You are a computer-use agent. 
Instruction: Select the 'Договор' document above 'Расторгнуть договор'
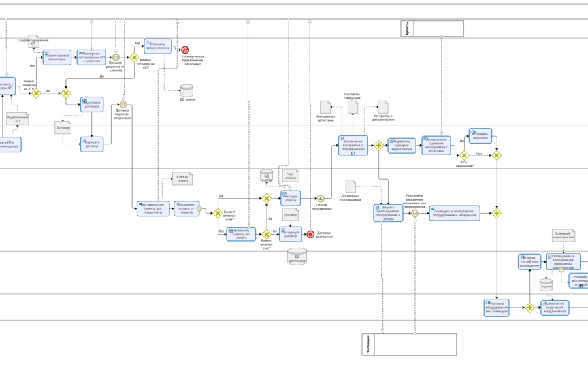click(290, 214)
